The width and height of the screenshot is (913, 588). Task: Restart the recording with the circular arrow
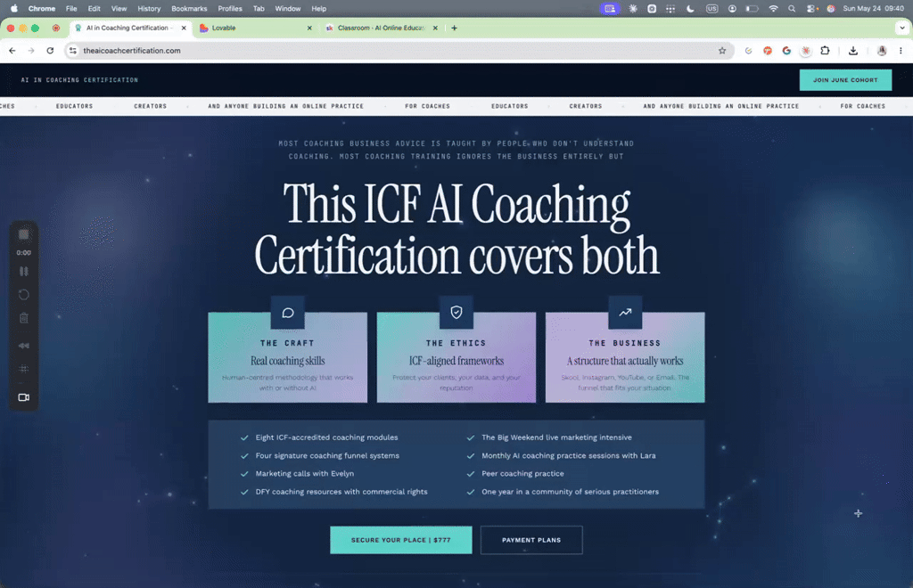coord(24,295)
